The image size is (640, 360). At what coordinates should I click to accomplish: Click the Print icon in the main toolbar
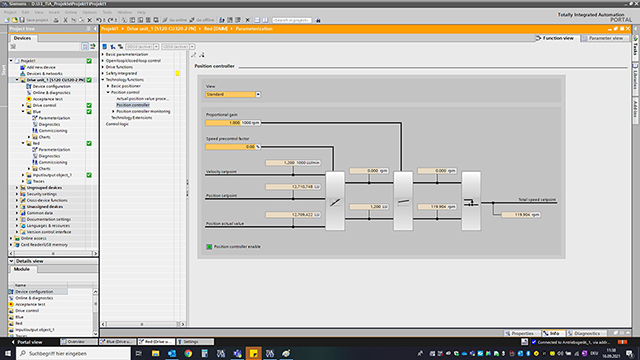(x=56, y=20)
